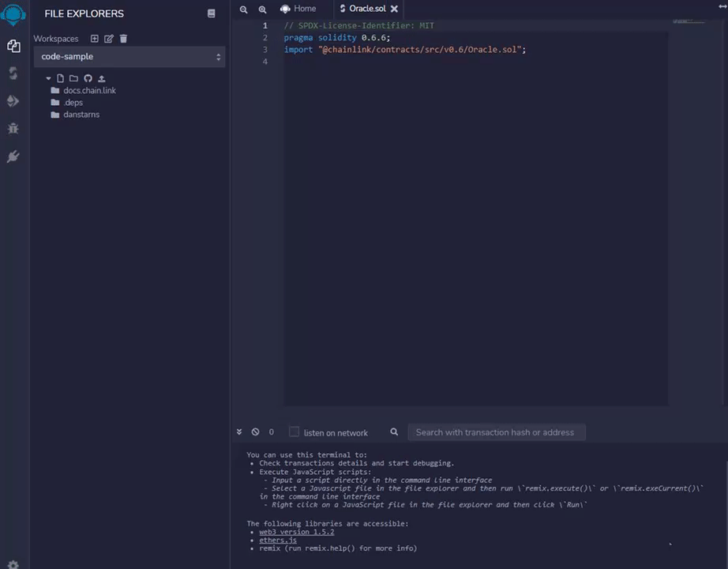Open the Deploy and Run transactions panel
This screenshot has height=569, width=728.
tap(13, 100)
